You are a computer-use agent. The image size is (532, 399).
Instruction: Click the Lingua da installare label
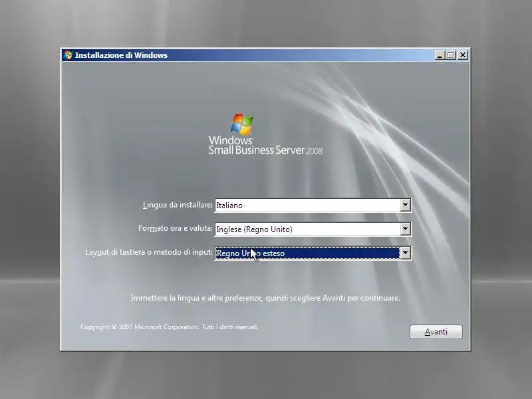[x=178, y=205]
